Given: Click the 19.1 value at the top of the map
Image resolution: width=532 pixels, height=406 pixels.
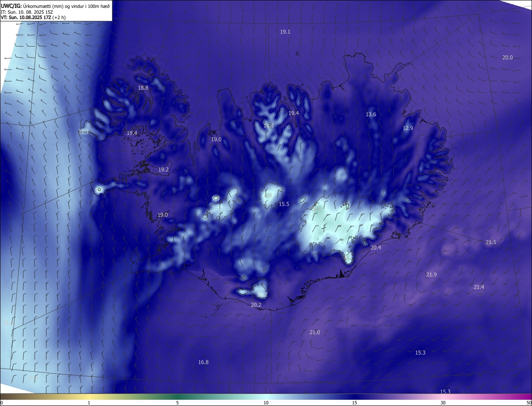Looking at the screenshot, I should 285,32.
